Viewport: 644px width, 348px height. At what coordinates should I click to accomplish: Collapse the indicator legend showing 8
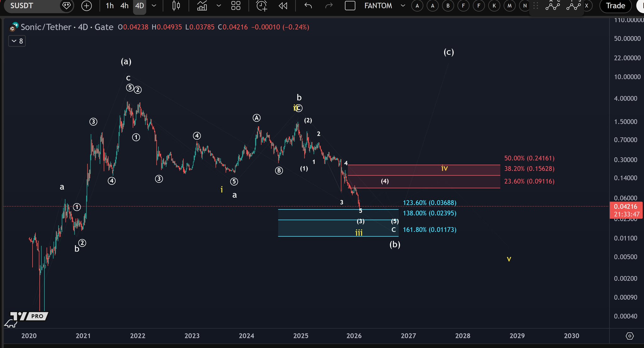(x=17, y=41)
